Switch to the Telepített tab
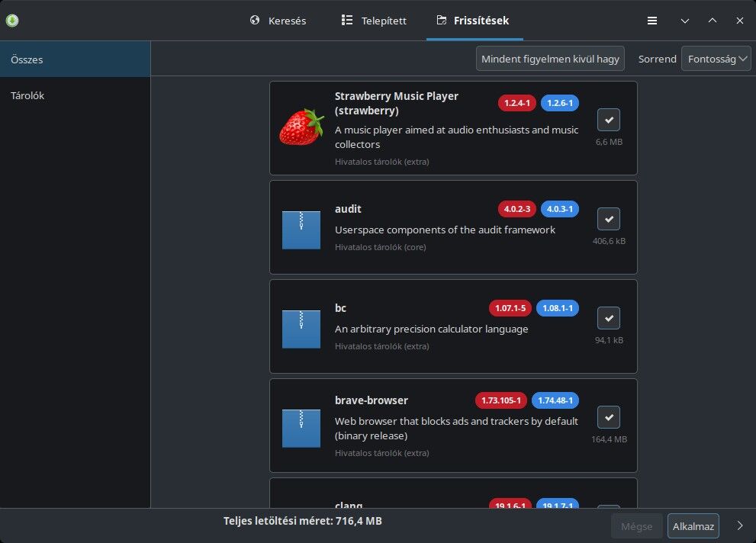756x543 pixels. point(374,21)
